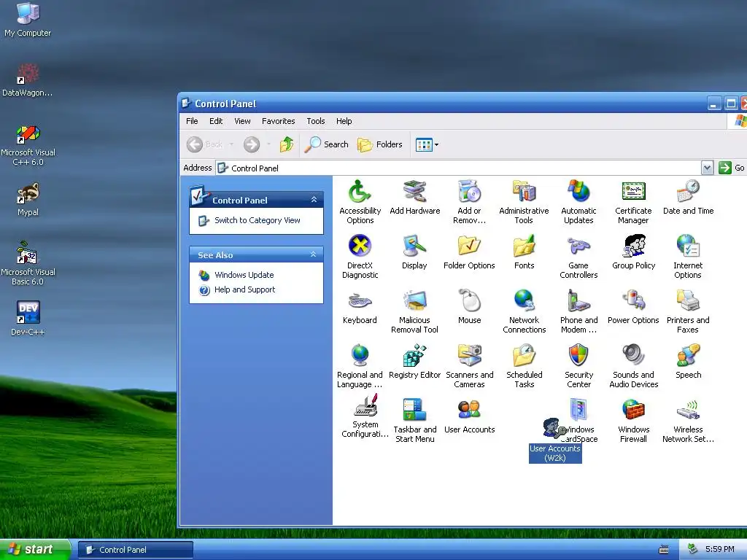Open Taskbar and Start Menu icon
The image size is (747, 560).
click(x=414, y=421)
